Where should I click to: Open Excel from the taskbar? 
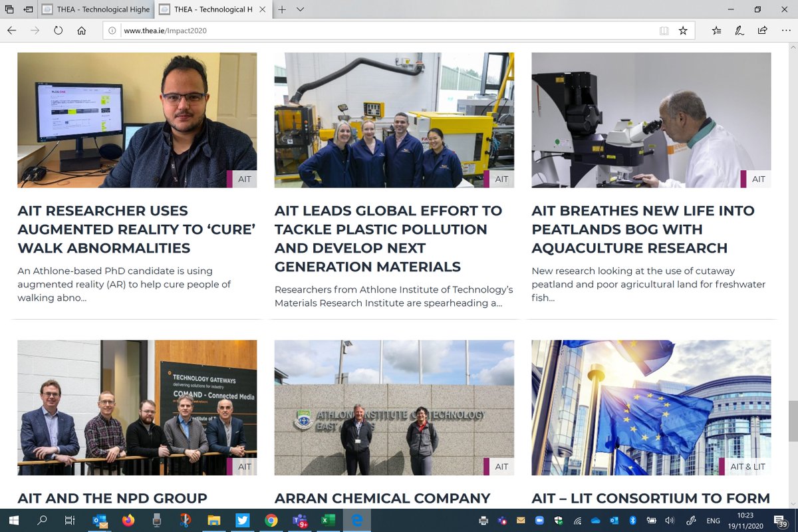pos(327,520)
